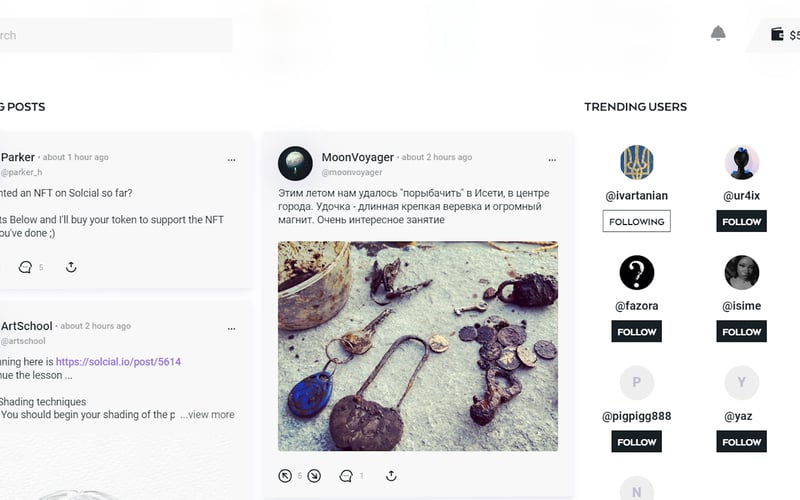The width and height of the screenshot is (800, 500).
Task: Open the wallet balance icon
Action: 777,34
